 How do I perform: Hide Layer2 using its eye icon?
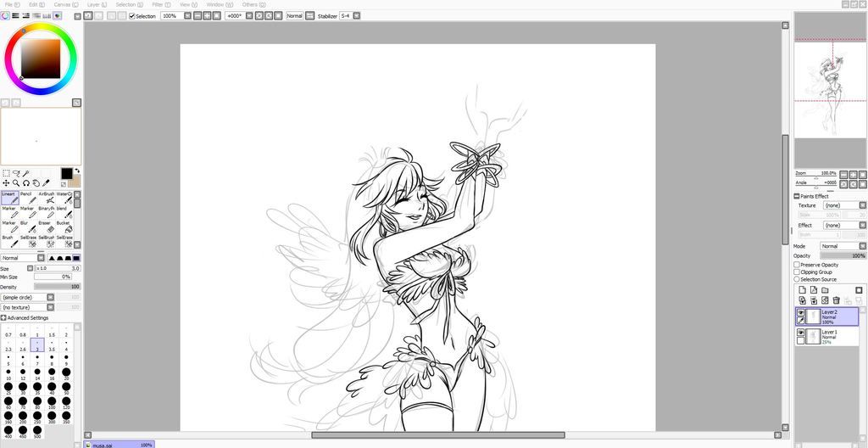(801, 313)
